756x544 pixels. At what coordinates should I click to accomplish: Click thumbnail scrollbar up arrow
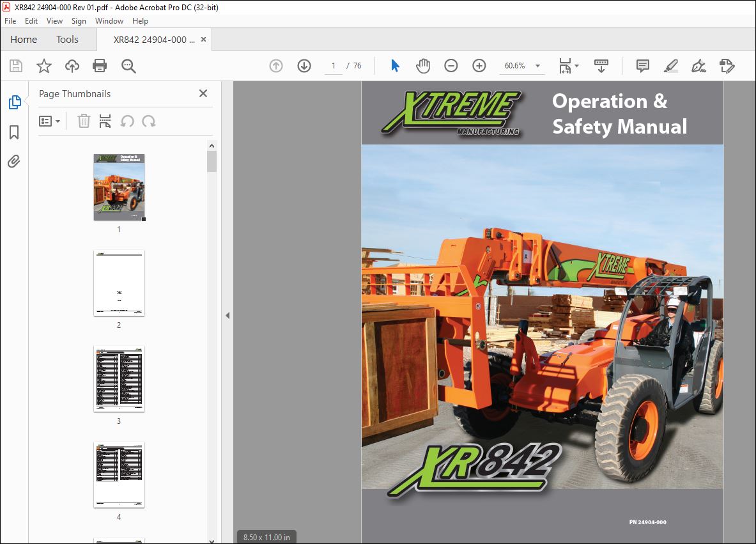[212, 146]
